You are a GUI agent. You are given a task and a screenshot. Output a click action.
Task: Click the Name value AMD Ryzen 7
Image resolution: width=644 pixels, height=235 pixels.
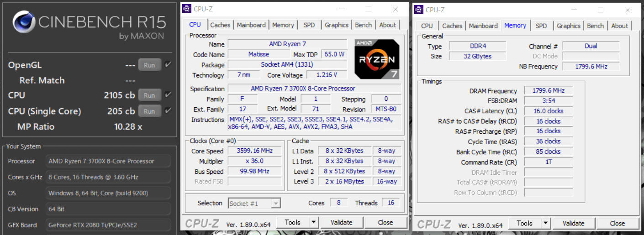click(288, 44)
